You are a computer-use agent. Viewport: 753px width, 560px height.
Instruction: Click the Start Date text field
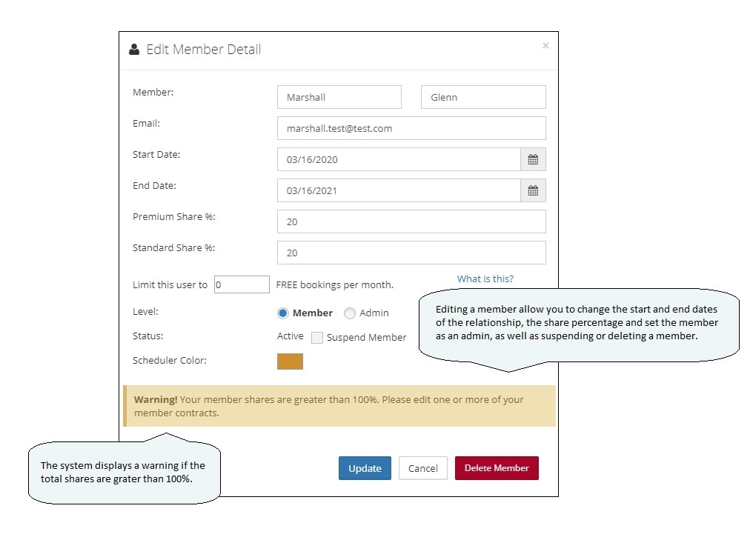399,159
